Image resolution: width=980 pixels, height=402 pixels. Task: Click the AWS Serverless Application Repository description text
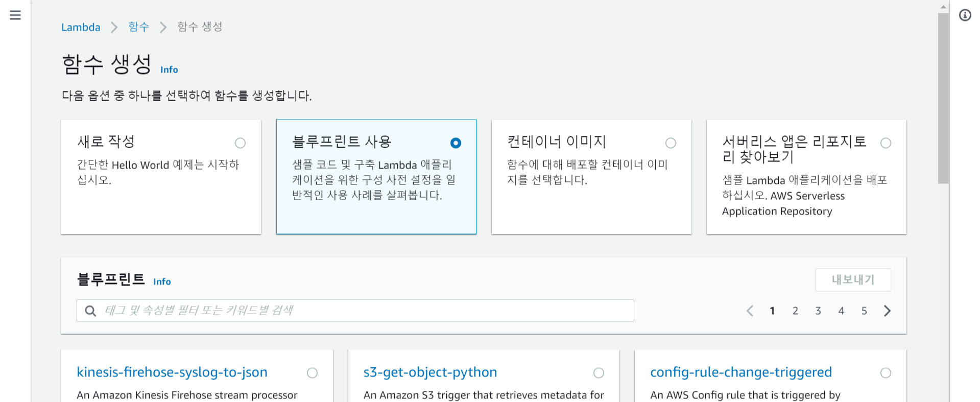point(805,196)
